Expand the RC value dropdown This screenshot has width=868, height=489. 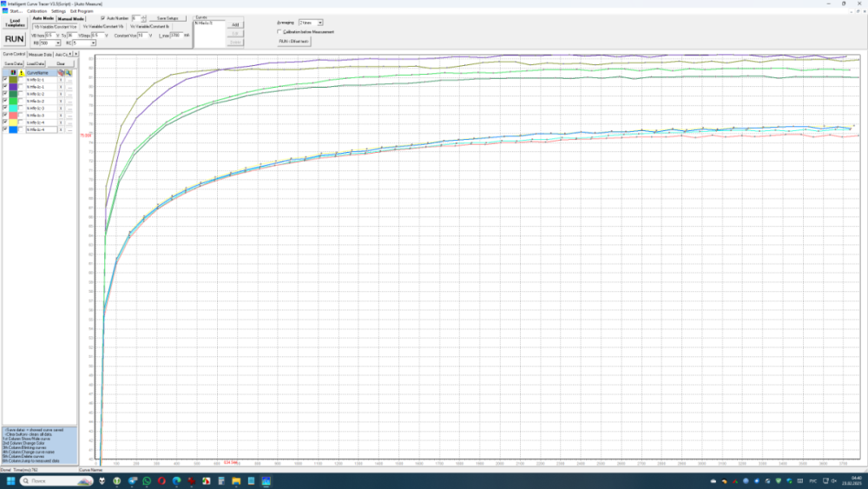coord(93,43)
